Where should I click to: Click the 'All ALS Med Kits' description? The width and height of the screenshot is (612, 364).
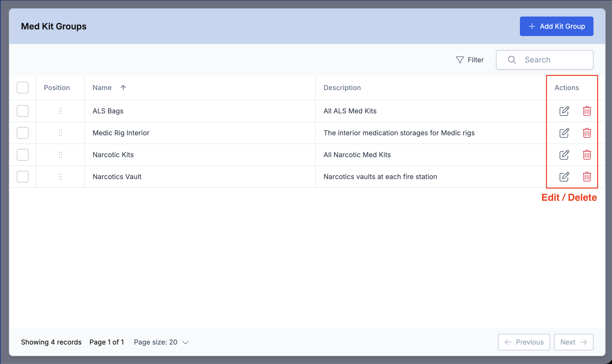coord(350,111)
